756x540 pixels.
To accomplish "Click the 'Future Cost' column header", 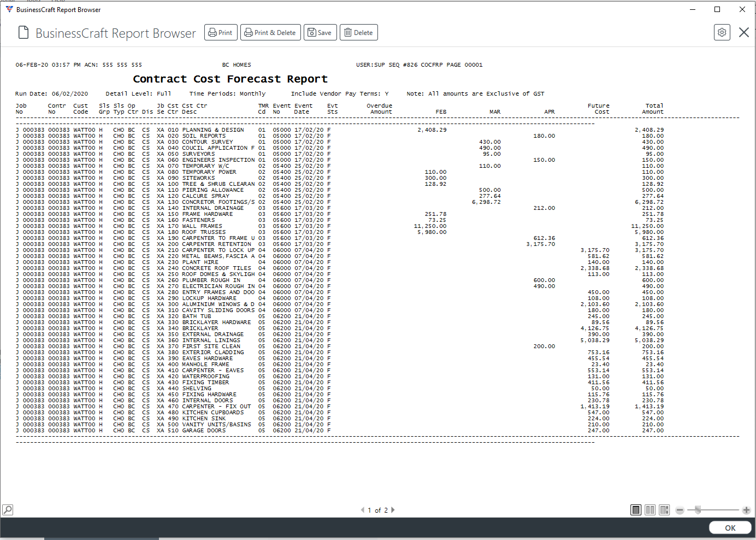I will [599, 109].
